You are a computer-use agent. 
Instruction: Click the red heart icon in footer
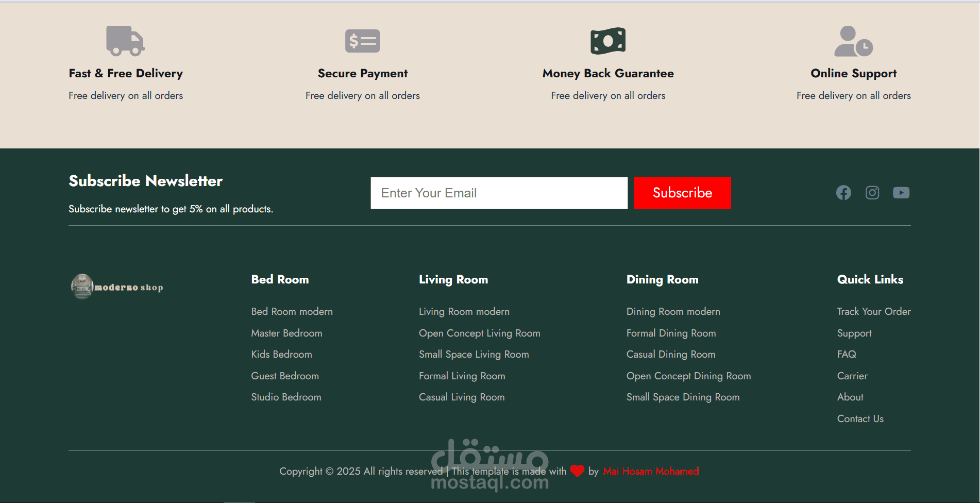pyautogui.click(x=577, y=471)
